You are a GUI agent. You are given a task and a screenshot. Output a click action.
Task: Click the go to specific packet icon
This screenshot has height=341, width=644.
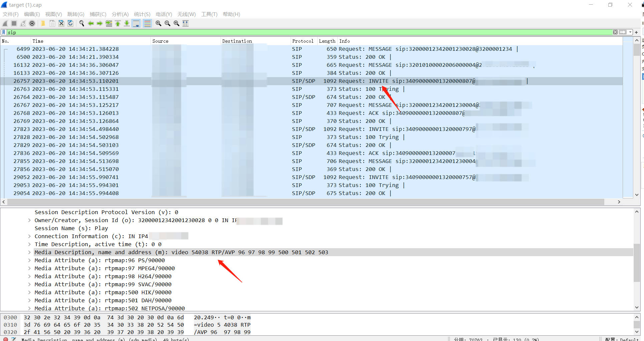click(x=109, y=23)
